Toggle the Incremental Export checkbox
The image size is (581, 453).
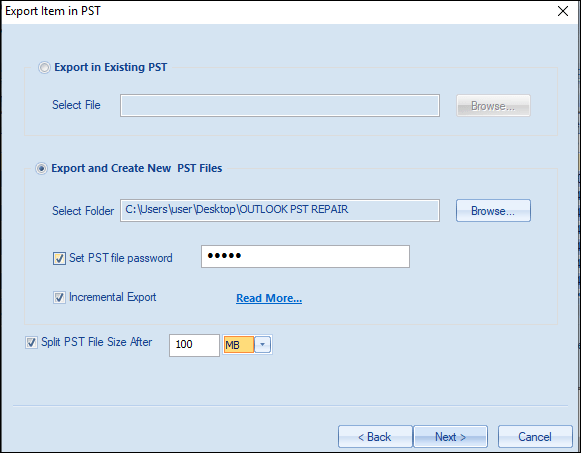pos(59,297)
